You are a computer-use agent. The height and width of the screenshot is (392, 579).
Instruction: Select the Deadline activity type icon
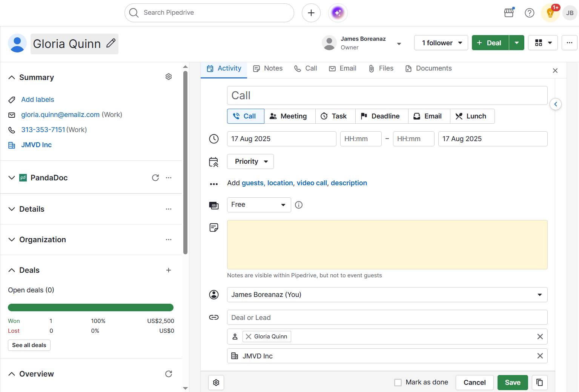click(x=363, y=116)
